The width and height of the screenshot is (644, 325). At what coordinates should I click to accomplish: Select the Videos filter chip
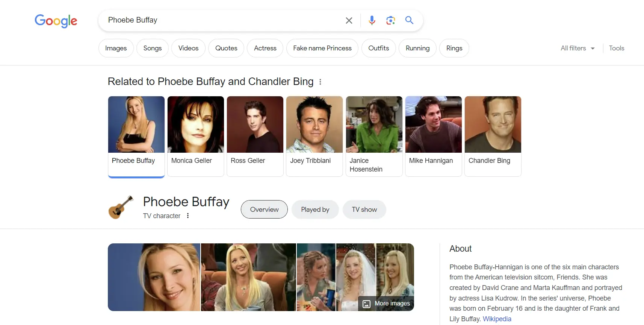click(x=188, y=48)
